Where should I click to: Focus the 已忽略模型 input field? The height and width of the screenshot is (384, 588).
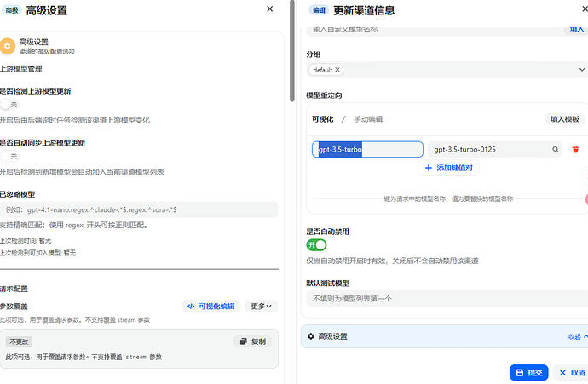coord(139,209)
